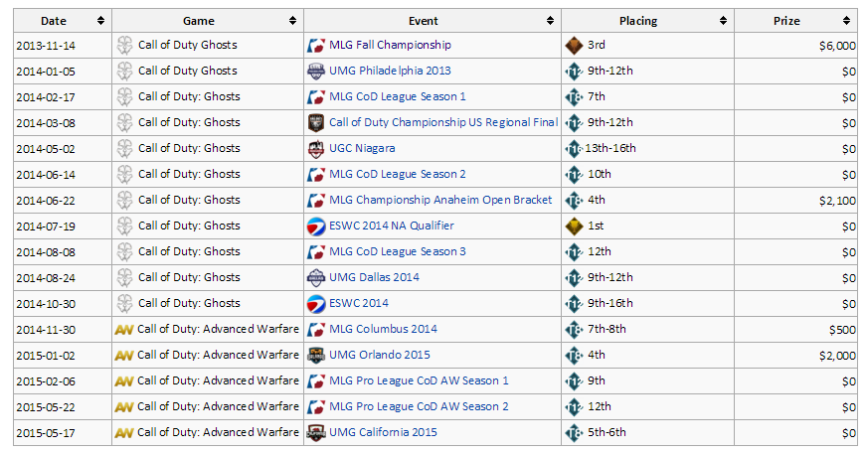This screenshot has height=454, width=868.
Task: Sort table by Date column arrows
Action: tap(100, 21)
